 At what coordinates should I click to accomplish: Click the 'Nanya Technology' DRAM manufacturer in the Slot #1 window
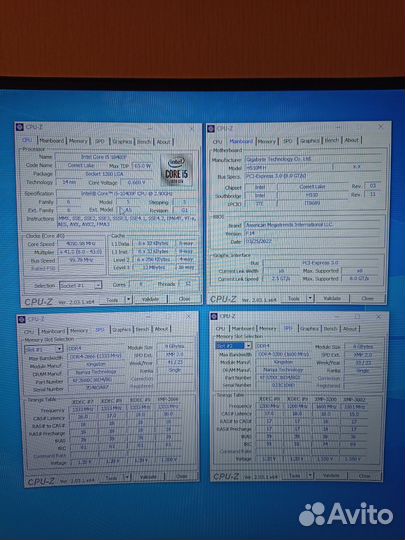click(x=96, y=372)
